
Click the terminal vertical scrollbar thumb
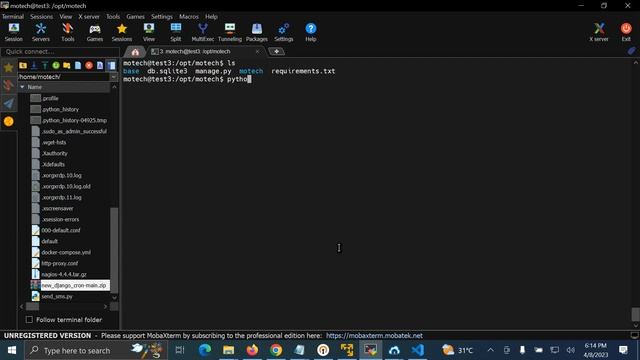coord(635,314)
